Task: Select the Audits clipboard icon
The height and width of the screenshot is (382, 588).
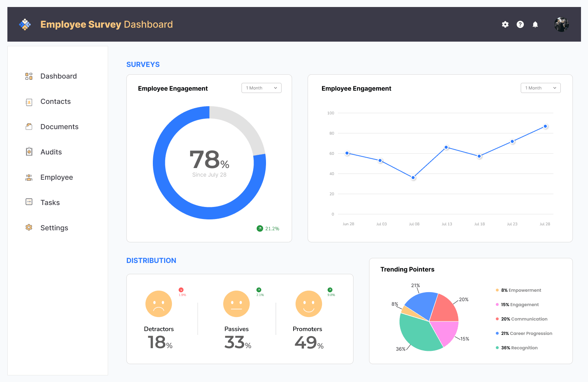Action: (28, 152)
